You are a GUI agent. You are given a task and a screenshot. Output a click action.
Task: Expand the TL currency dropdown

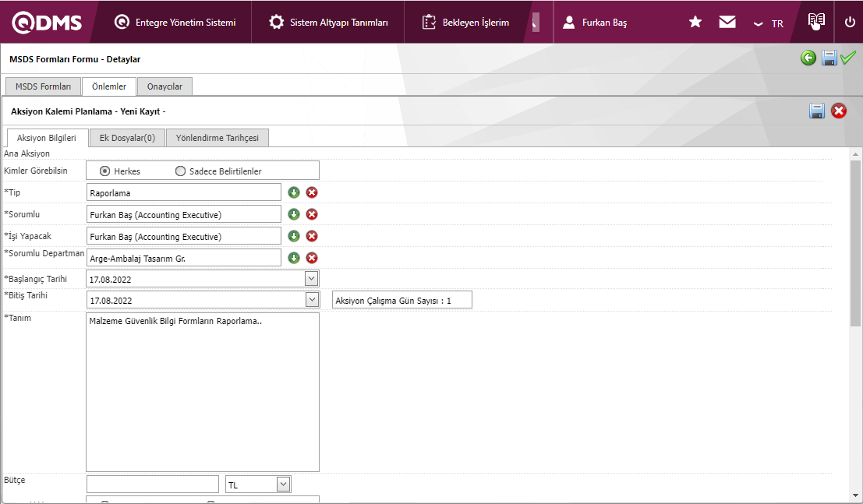(283, 485)
